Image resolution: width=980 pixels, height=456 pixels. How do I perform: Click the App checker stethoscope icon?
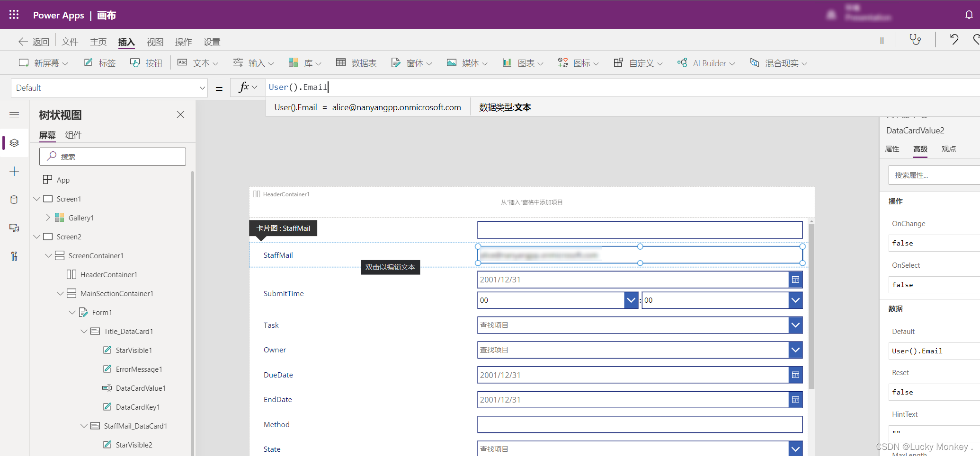coord(915,40)
